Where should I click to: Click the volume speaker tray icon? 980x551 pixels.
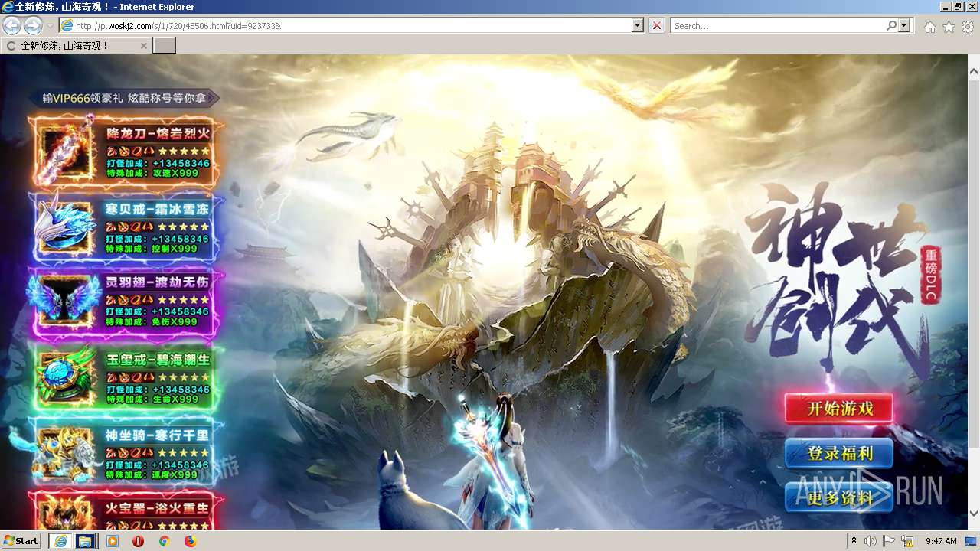pos(871,541)
